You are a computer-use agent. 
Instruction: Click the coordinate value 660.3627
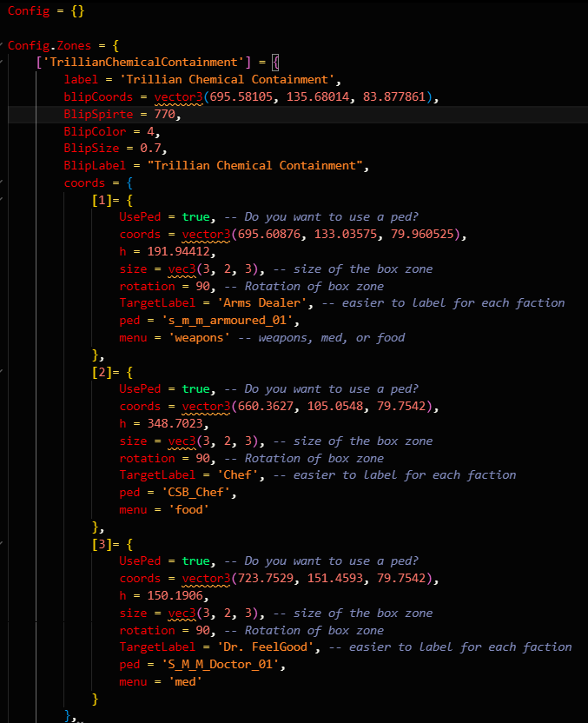tap(265, 406)
